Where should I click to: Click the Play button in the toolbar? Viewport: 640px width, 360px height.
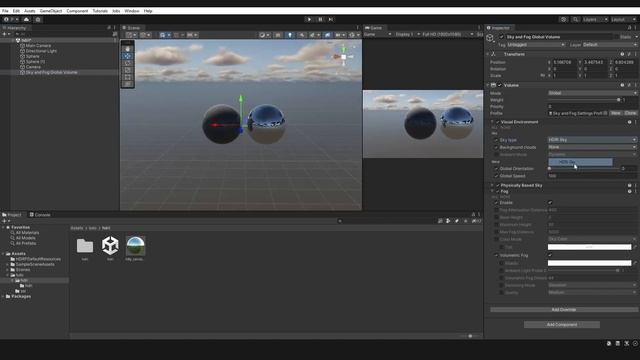[x=309, y=19]
